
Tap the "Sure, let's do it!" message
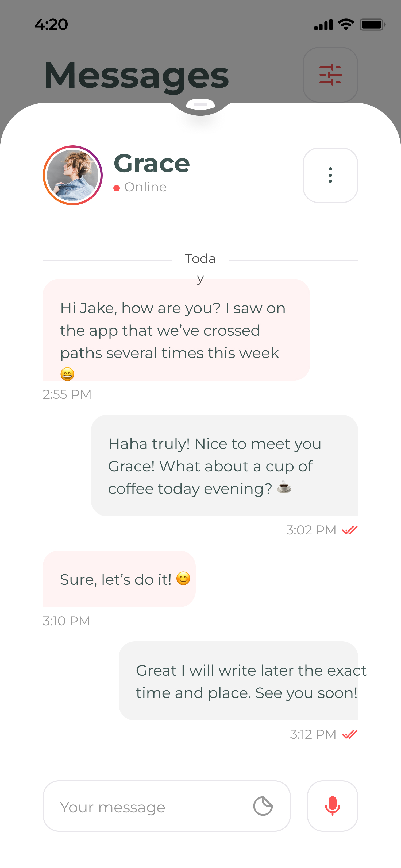click(119, 579)
